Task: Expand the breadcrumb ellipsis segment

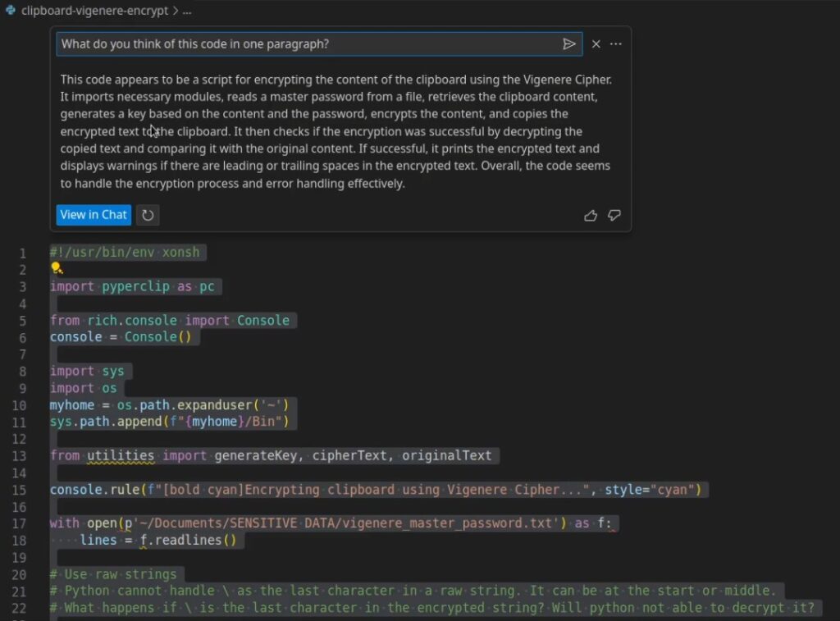Action: 187,11
